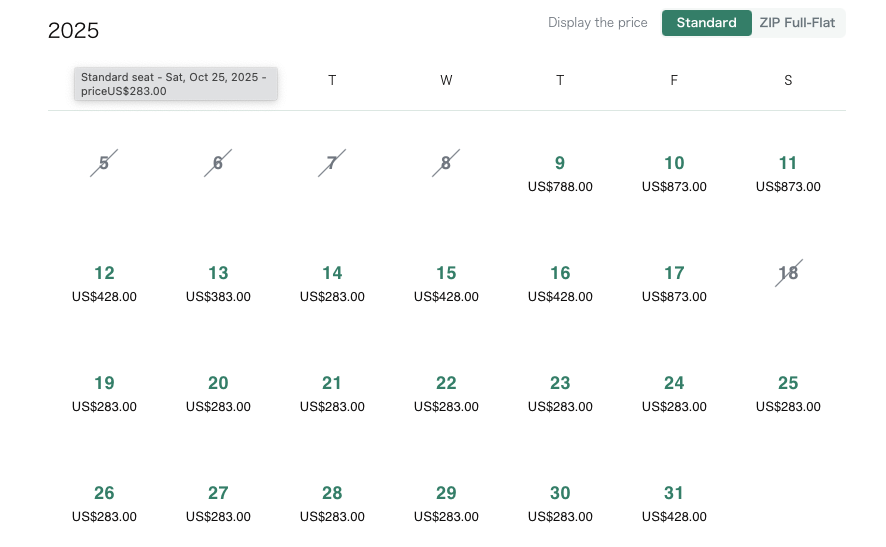This screenshot has height=547, width=886.
Task: Pick October 30 date cell
Action: tap(560, 503)
